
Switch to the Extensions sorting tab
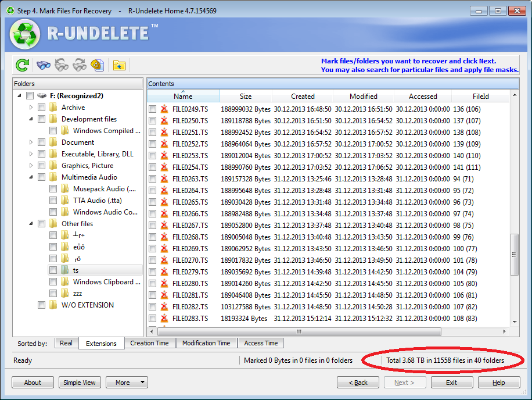click(101, 343)
